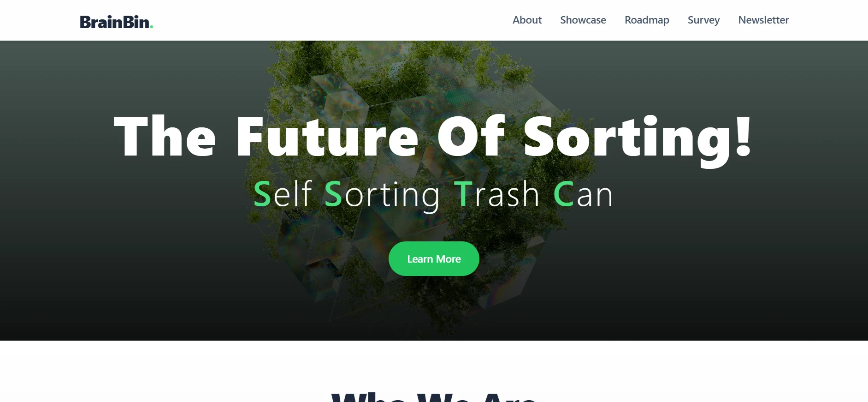The width and height of the screenshot is (868, 402).
Task: Open the Roadmap nav link
Action: click(647, 20)
